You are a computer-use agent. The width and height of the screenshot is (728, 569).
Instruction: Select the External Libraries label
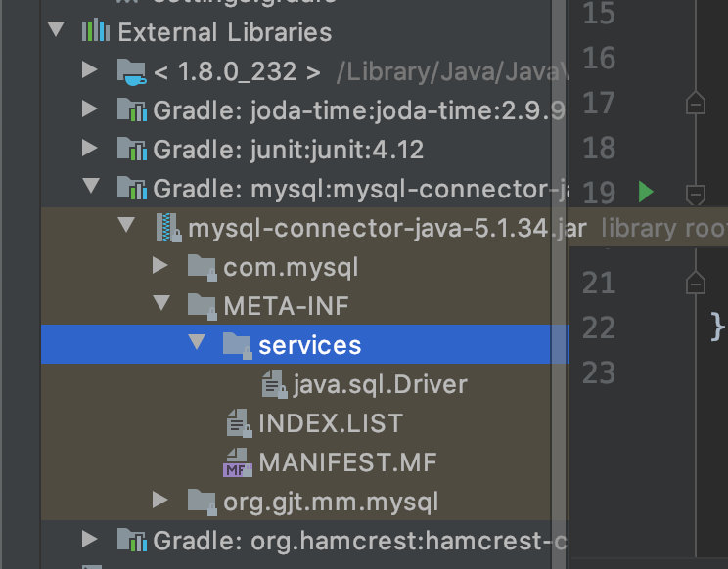tap(225, 32)
